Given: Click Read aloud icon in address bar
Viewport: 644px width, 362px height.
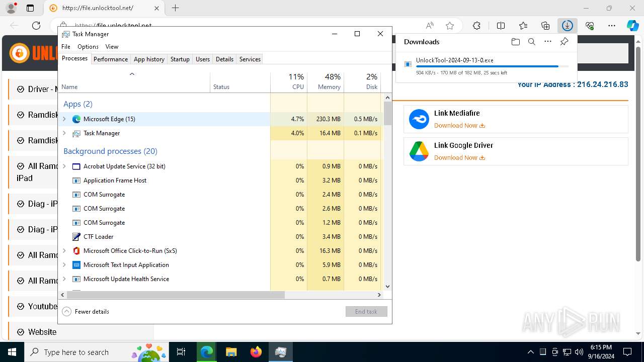Looking at the screenshot, I should (430, 26).
